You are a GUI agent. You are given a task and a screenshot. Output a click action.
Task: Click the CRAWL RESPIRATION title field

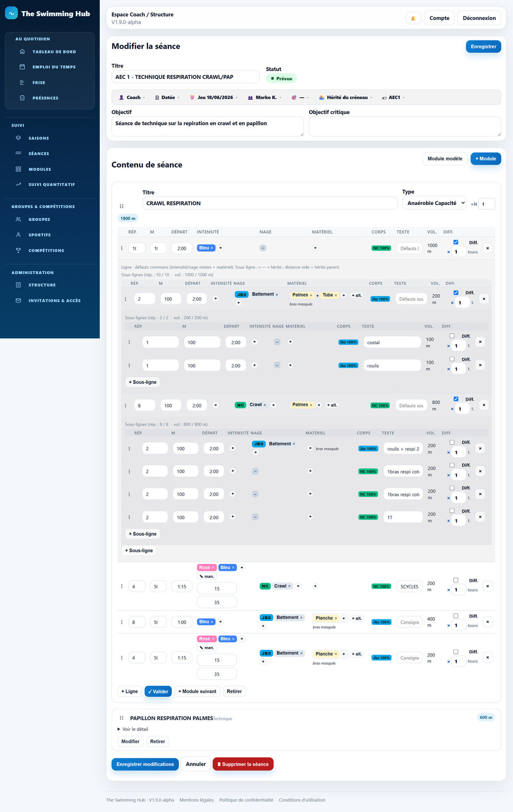click(x=270, y=204)
